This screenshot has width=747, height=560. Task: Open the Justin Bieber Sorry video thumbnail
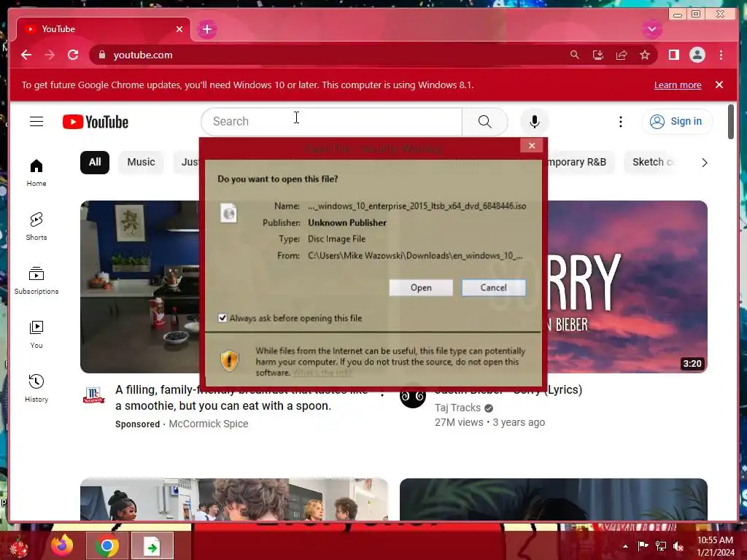[627, 287]
